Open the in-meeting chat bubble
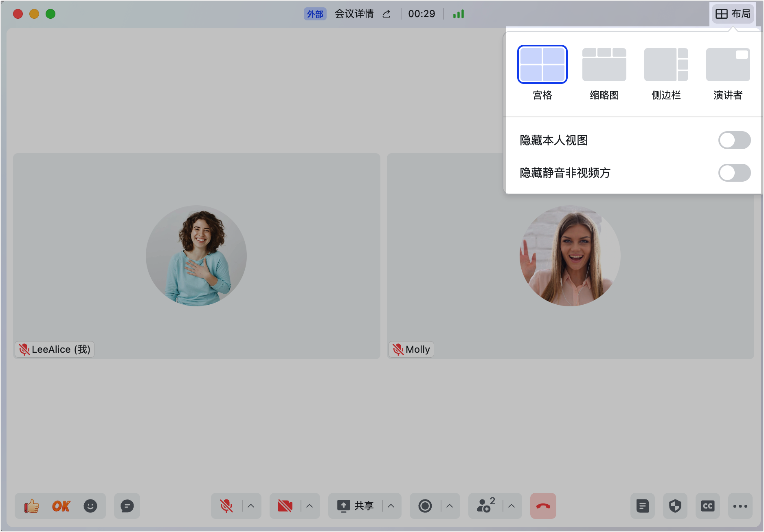Screen dimensions: 764x532 tap(127, 506)
